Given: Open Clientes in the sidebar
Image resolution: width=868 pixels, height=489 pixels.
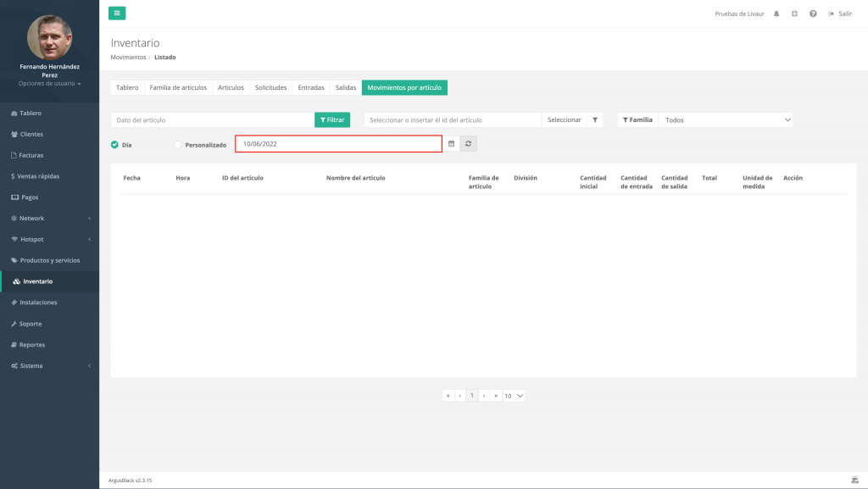Looking at the screenshot, I should (50, 134).
